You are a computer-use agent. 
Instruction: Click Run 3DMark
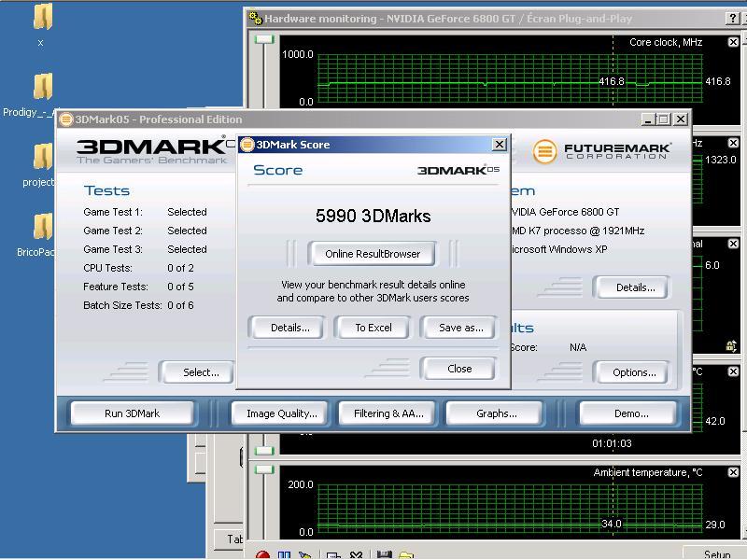click(132, 413)
